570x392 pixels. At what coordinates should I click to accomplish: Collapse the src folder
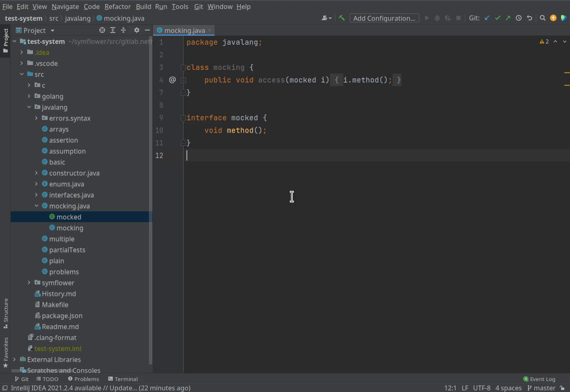(22, 74)
